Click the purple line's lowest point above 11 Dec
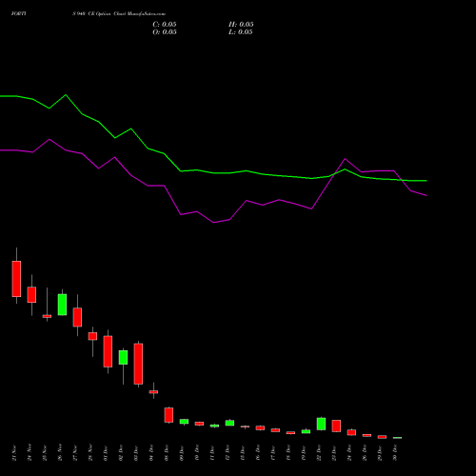 pyautogui.click(x=214, y=223)
